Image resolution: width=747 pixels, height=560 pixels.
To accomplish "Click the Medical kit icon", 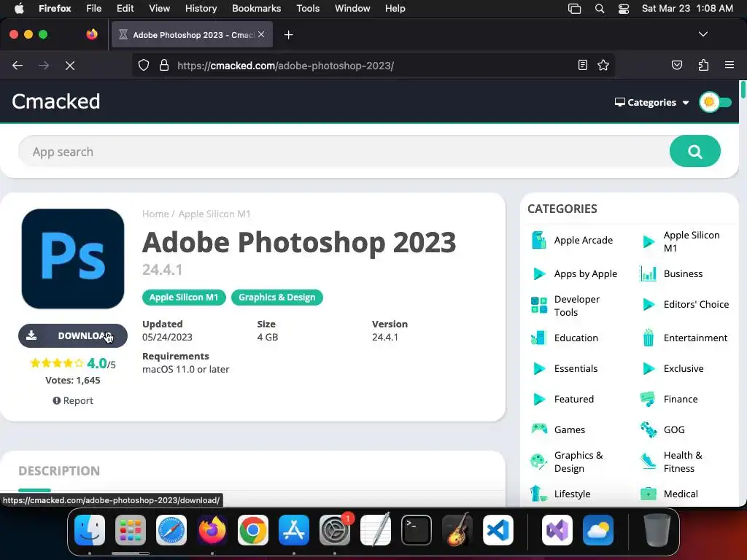I will (x=648, y=494).
